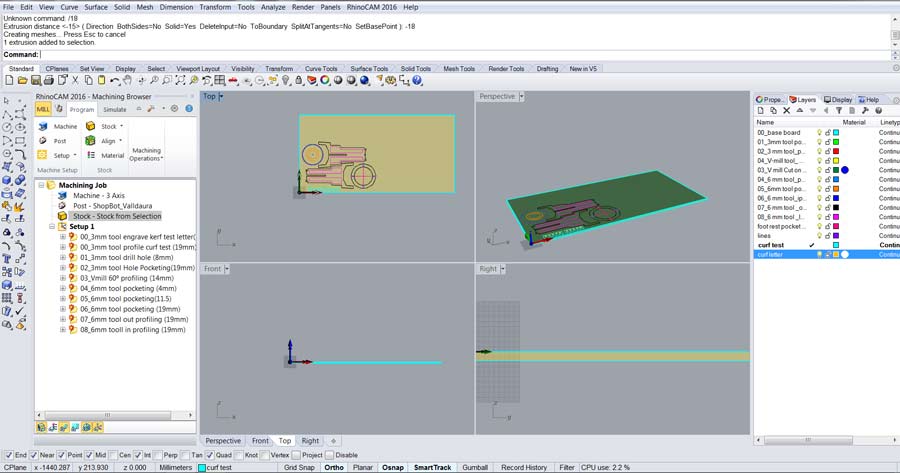900x473 pixels.
Task: Click the red color swatch of 02_3mm layer
Action: [x=836, y=151]
